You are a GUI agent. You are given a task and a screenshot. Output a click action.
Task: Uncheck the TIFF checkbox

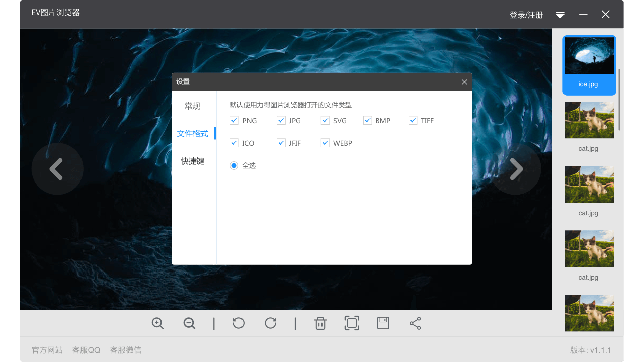[x=413, y=121]
